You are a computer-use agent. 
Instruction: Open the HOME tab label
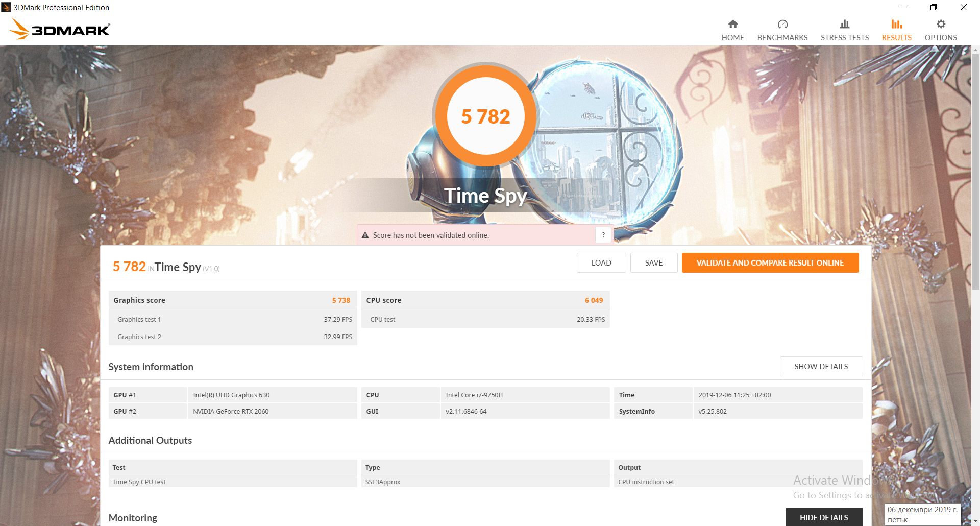pyautogui.click(x=733, y=38)
